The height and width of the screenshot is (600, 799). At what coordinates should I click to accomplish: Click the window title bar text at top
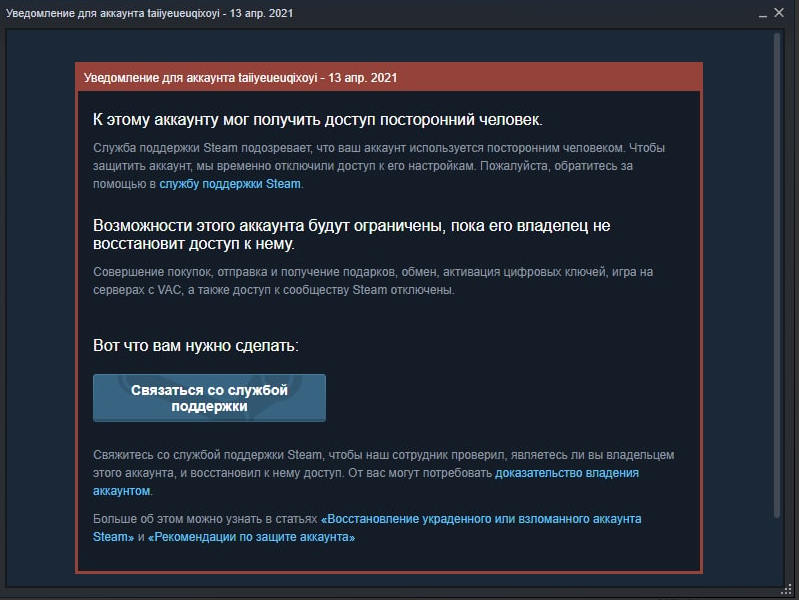[149, 13]
